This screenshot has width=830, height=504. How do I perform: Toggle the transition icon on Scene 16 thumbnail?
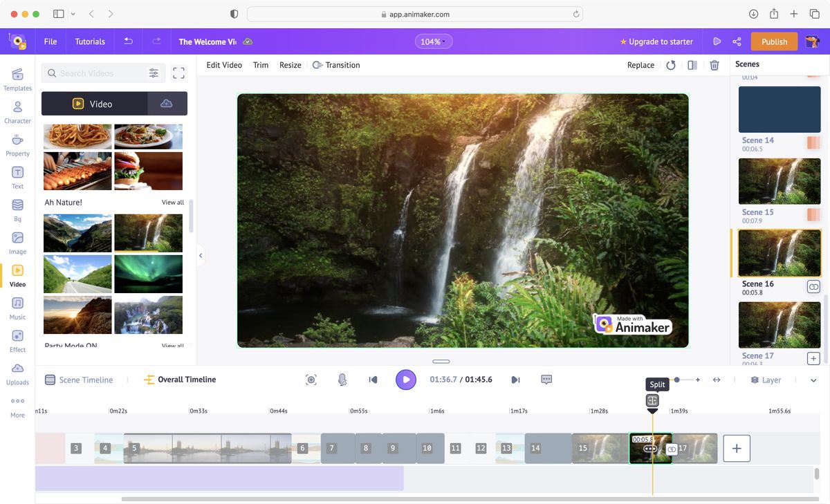(x=813, y=286)
